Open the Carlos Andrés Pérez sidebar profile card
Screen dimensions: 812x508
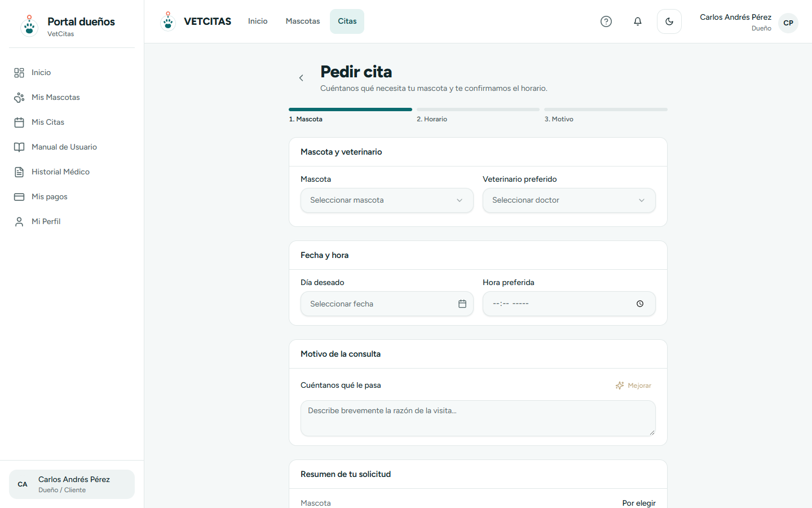[72, 484]
